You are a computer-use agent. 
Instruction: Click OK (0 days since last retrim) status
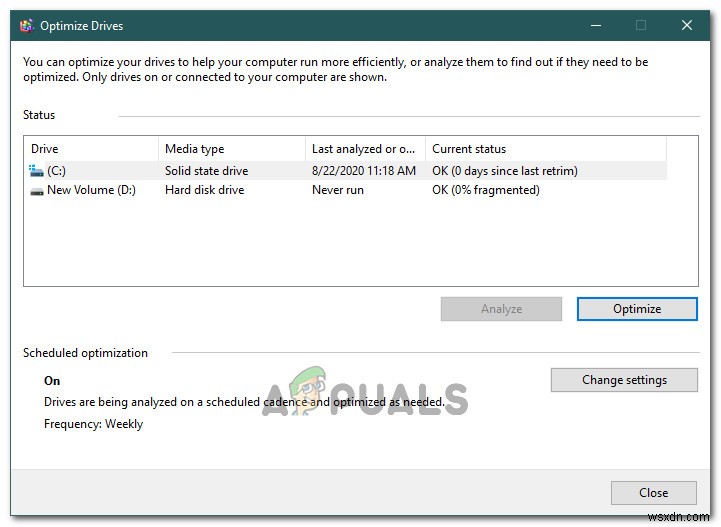click(x=505, y=171)
